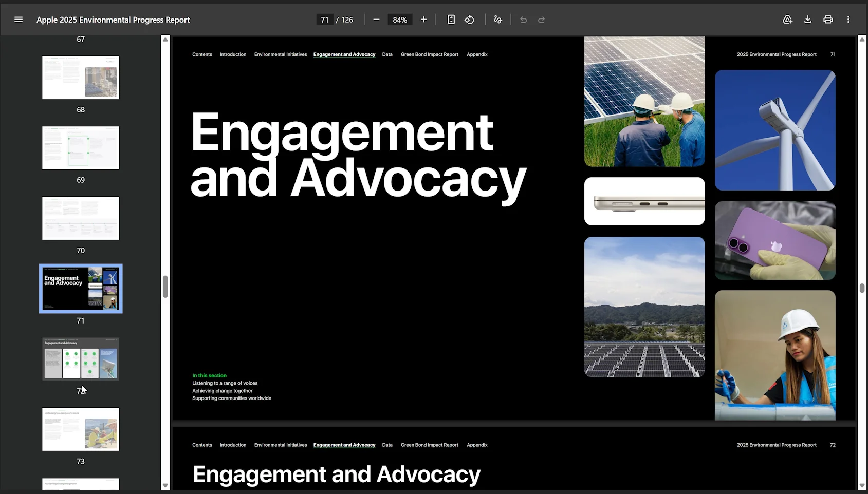
Task: Click the page 72 Engagement and Advocacy heading
Action: pyautogui.click(x=337, y=474)
